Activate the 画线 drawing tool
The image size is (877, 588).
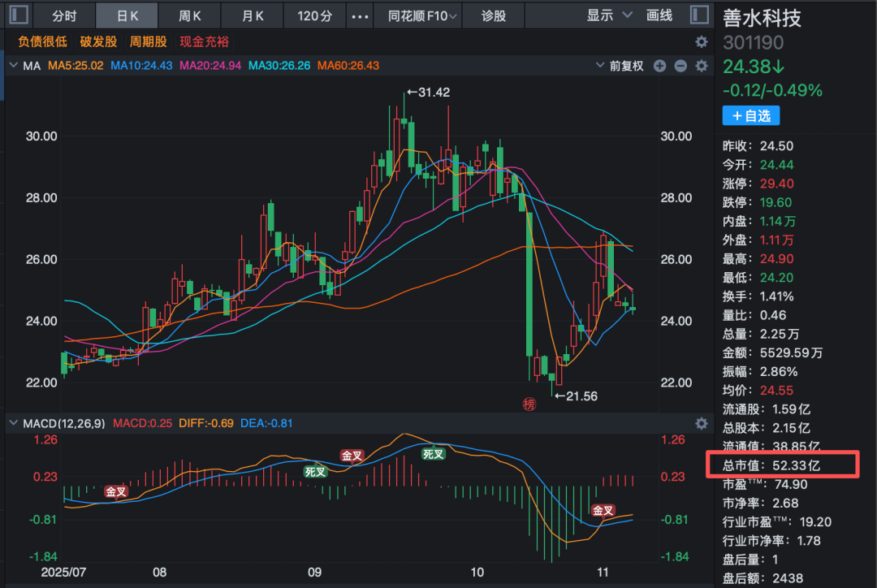pyautogui.click(x=659, y=15)
